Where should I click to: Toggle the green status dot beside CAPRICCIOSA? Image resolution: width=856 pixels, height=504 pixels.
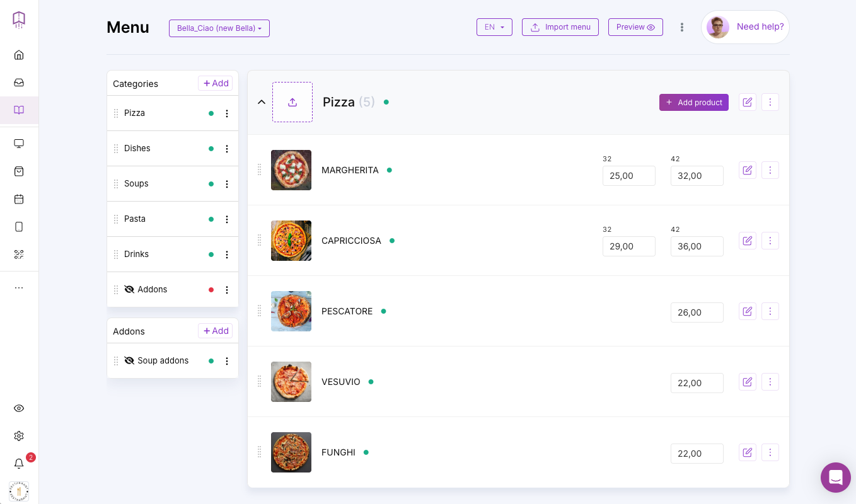click(x=392, y=241)
